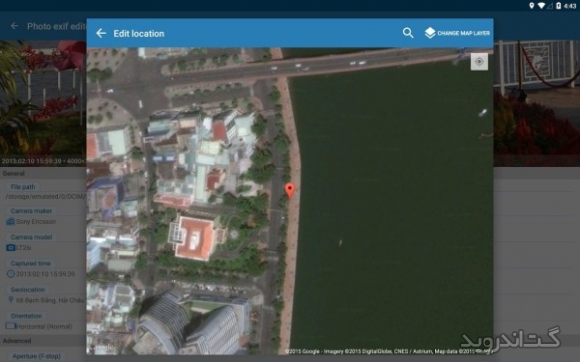
Task: Click the Change Map Layer button
Action: 457,33
